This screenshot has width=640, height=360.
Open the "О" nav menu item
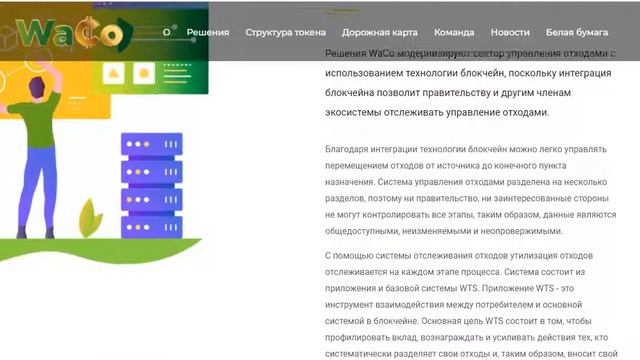(167, 32)
